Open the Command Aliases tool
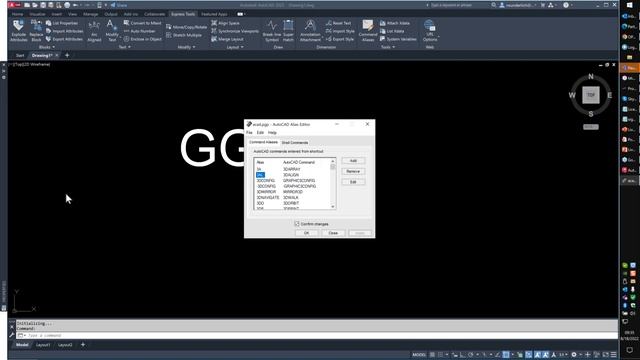 click(368, 31)
